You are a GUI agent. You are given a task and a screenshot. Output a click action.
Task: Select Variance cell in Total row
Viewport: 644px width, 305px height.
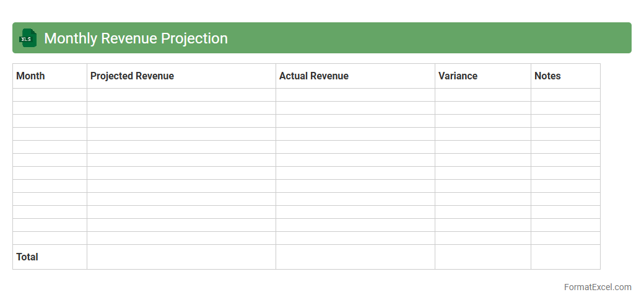click(x=482, y=257)
